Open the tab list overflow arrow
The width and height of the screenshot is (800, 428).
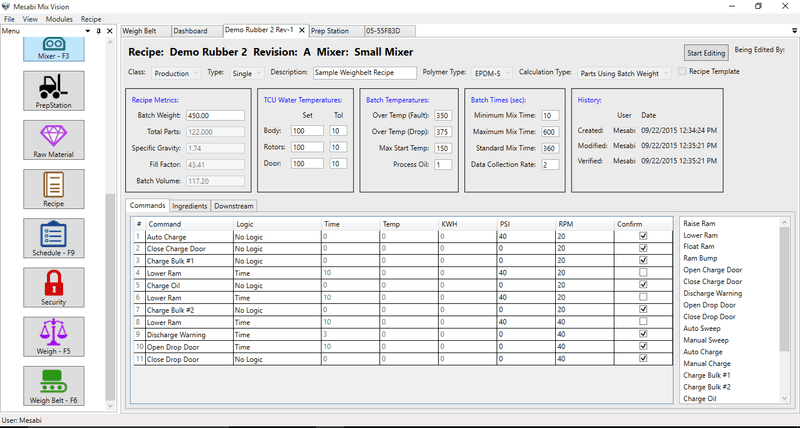pos(795,31)
